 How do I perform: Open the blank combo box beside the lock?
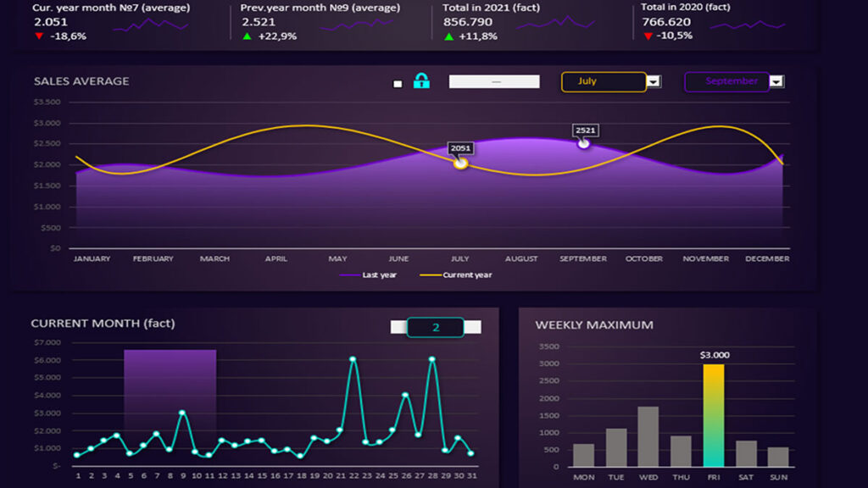(x=496, y=81)
